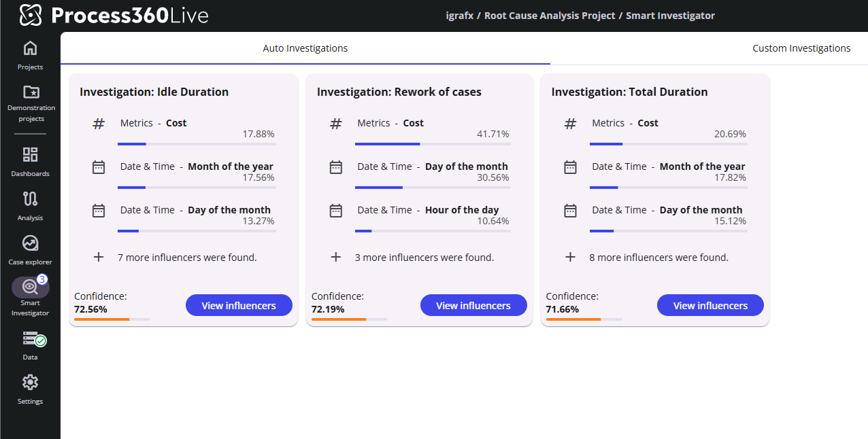The width and height of the screenshot is (868, 439).
Task: Click the 15.12% value
Action: point(730,221)
